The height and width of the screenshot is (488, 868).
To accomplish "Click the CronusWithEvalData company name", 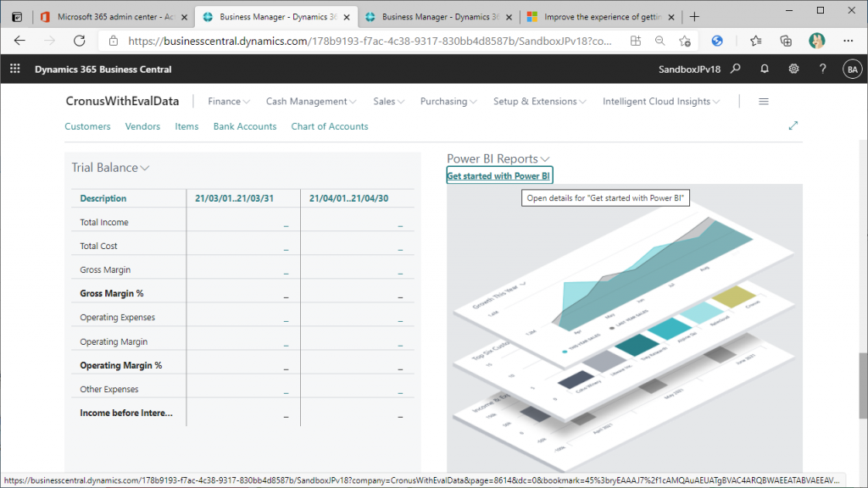I will tap(122, 102).
